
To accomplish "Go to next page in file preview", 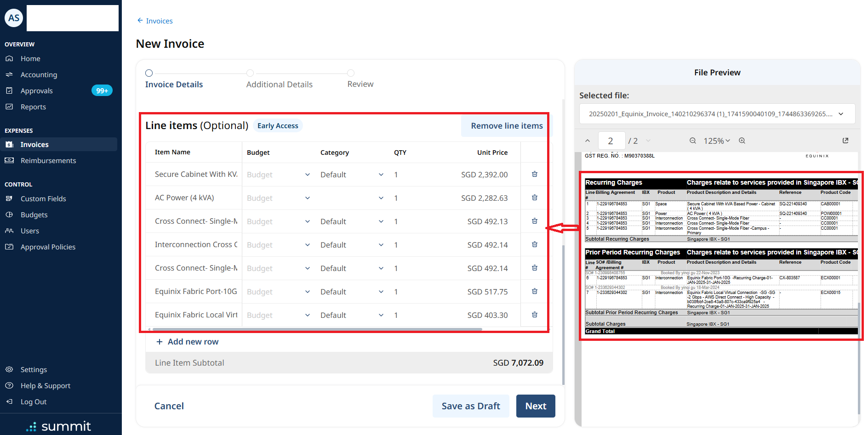I will (648, 141).
